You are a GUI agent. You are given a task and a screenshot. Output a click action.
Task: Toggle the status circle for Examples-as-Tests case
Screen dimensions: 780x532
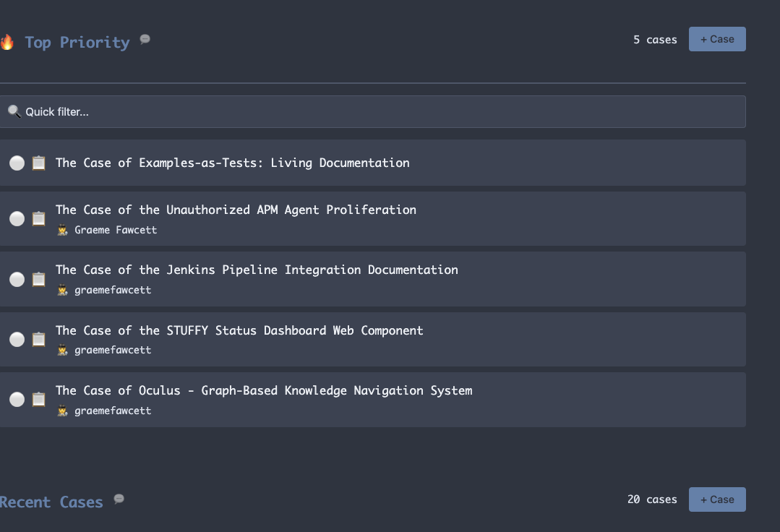coord(17,163)
